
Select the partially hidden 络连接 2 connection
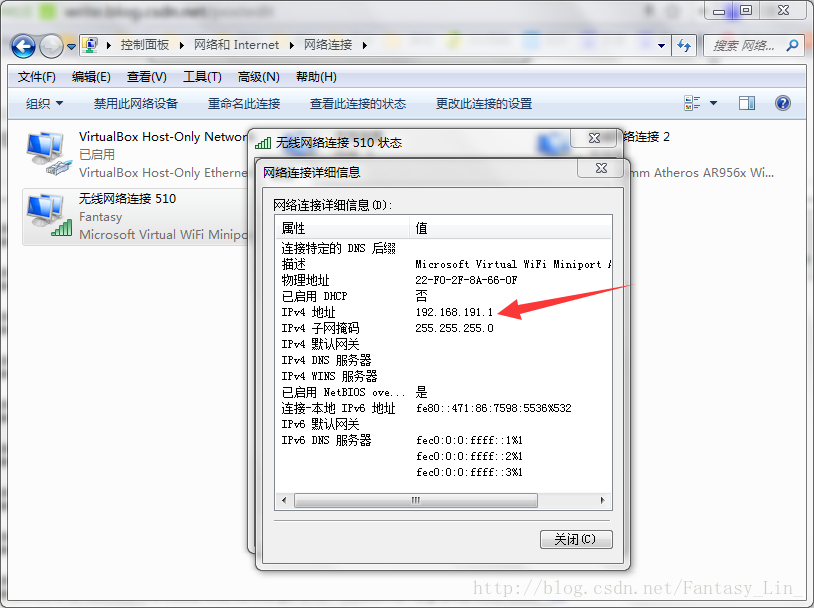(646, 137)
